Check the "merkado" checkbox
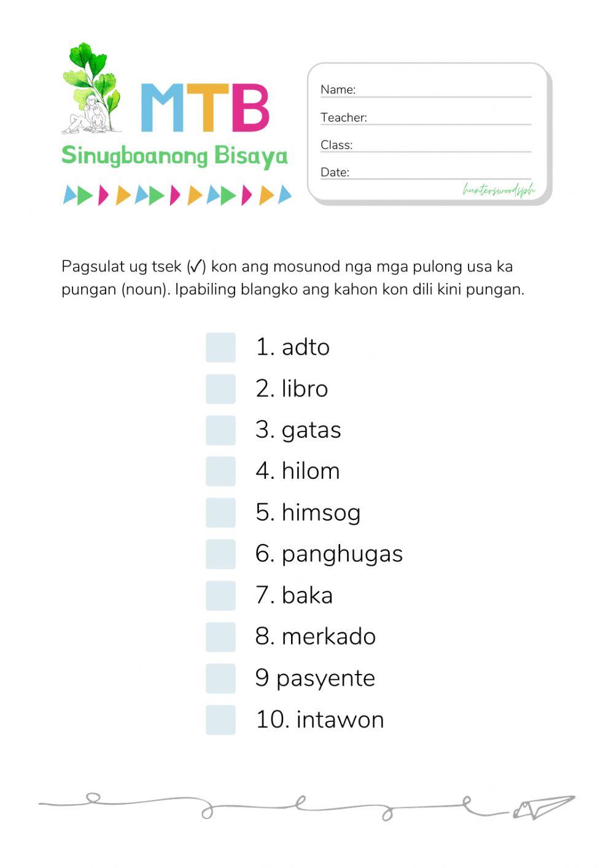 [x=220, y=637]
